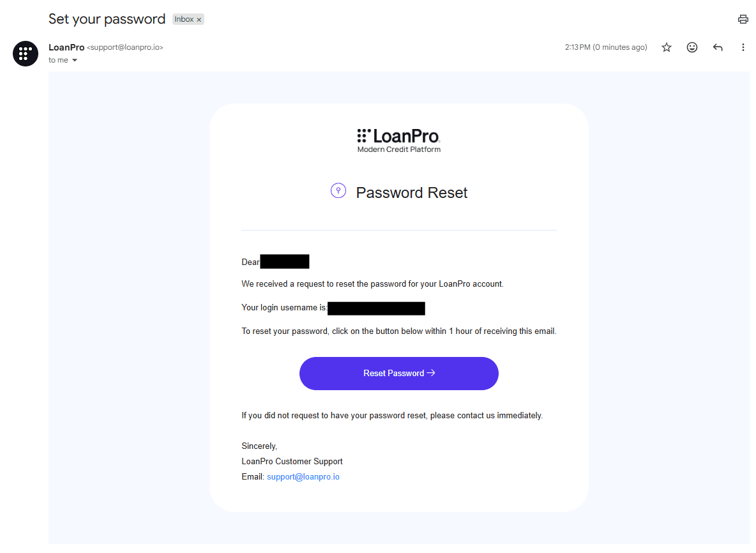
Task: Click the reply arrow icon
Action: point(718,47)
